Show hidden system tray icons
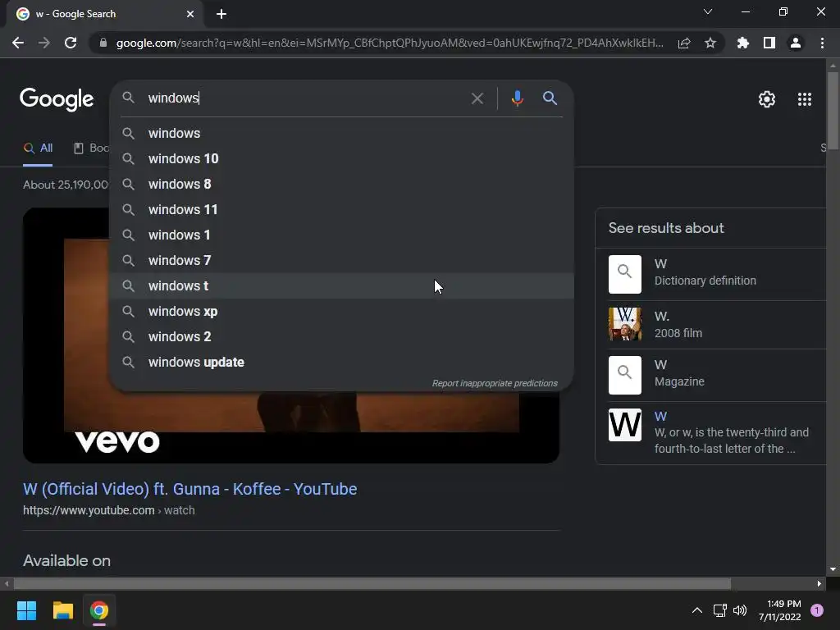The image size is (840, 630). (697, 610)
